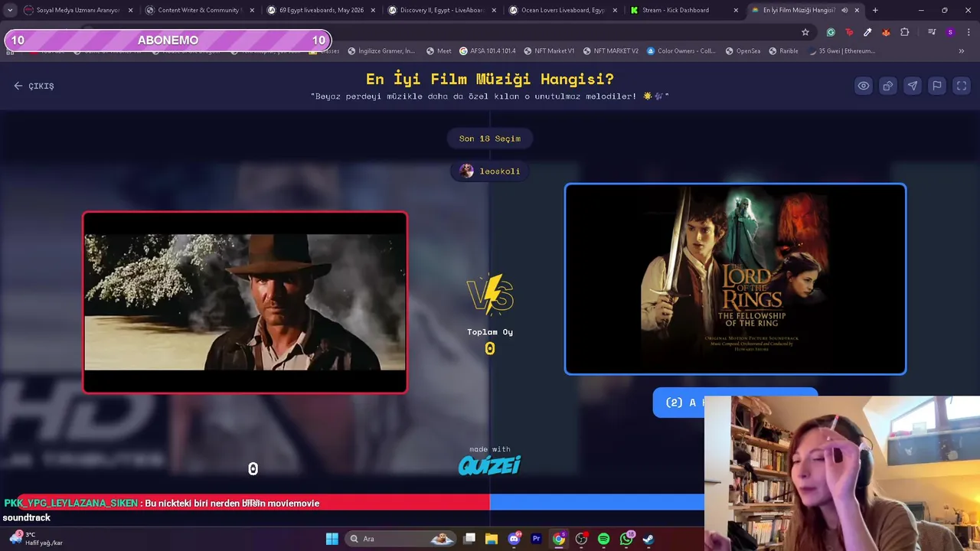Open Steam from taskbar

648,539
